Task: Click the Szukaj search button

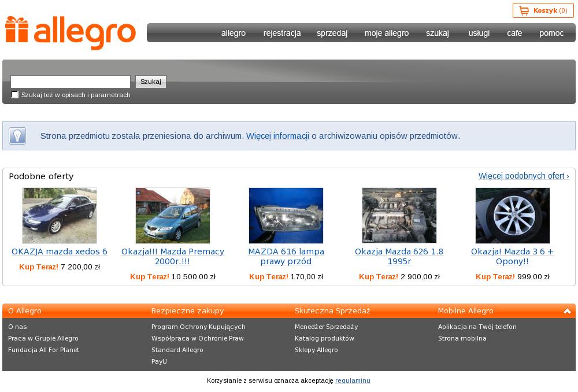Action: click(151, 82)
